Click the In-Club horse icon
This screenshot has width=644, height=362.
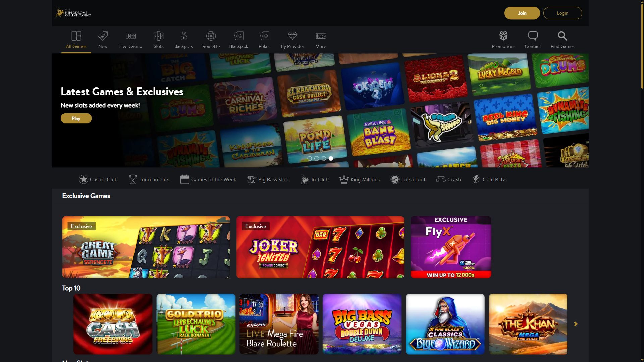(305, 179)
